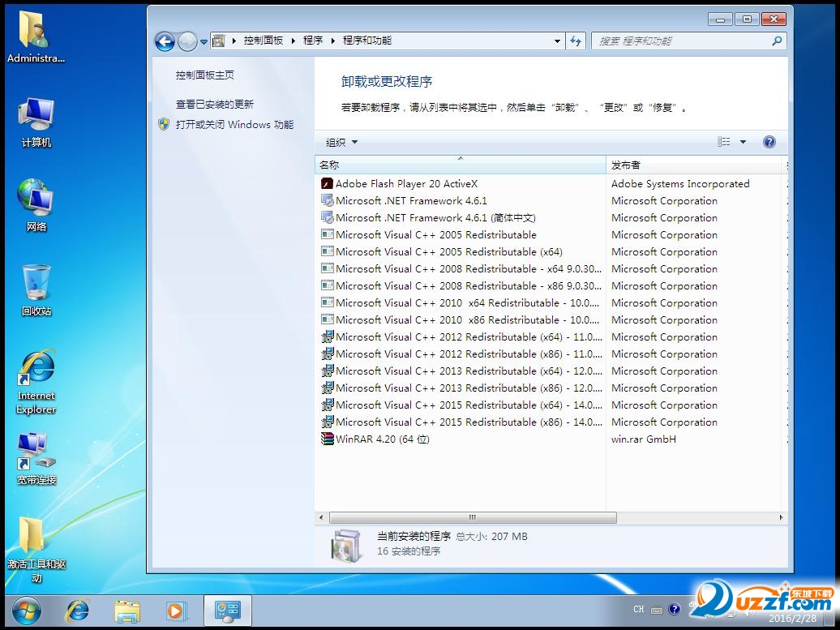Click the tray help icon

pos(675,609)
